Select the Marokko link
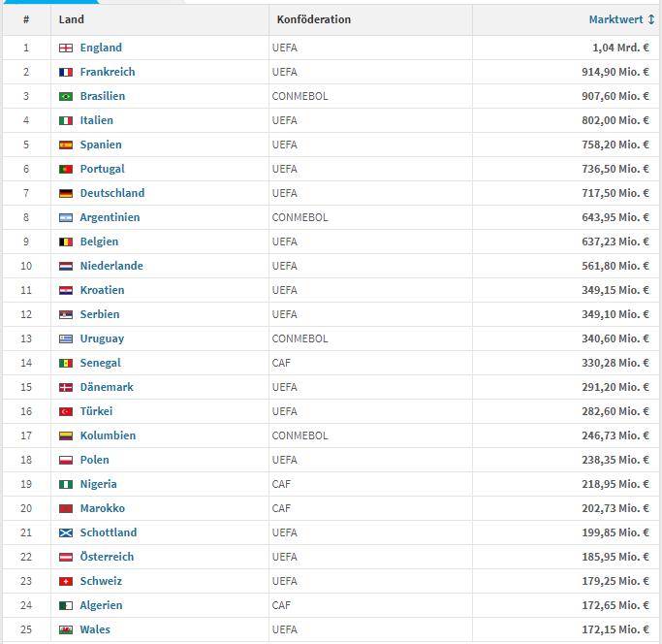The width and height of the screenshot is (662, 644). tap(103, 508)
